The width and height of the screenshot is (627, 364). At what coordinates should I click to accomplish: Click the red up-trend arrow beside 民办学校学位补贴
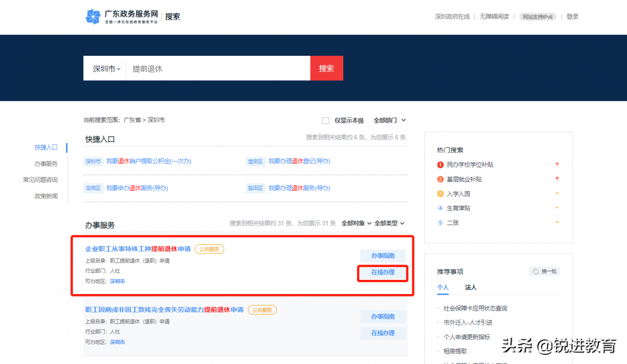557,165
